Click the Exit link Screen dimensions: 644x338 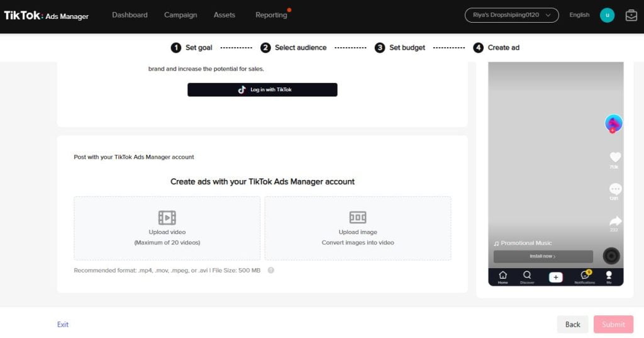pos(63,325)
